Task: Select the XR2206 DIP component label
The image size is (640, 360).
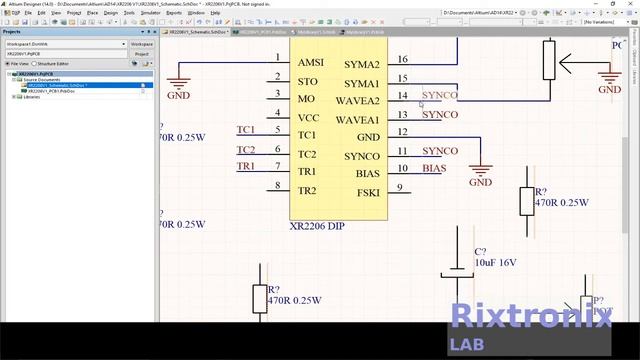Action: click(x=317, y=226)
